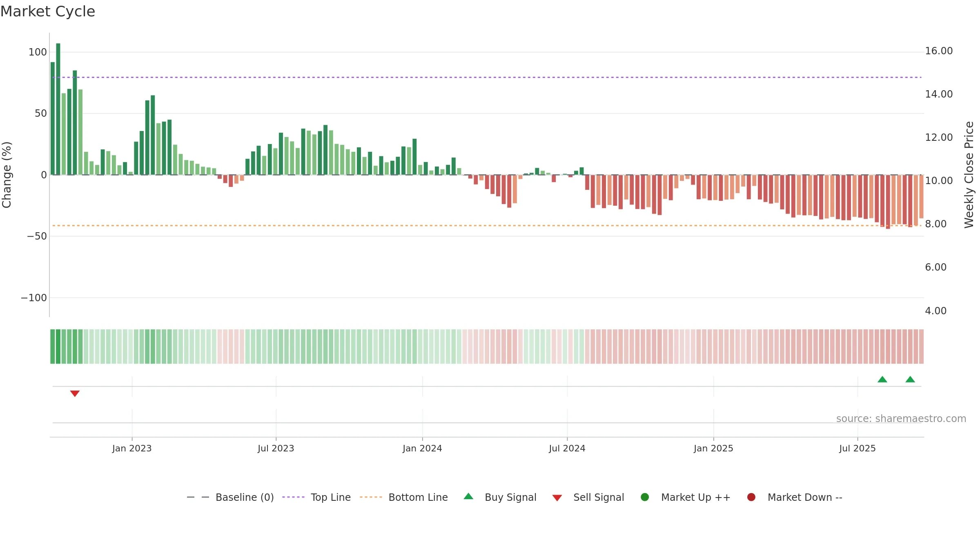980x551 pixels.
Task: Click the orange dotted Bottom Line
Action: 487,226
